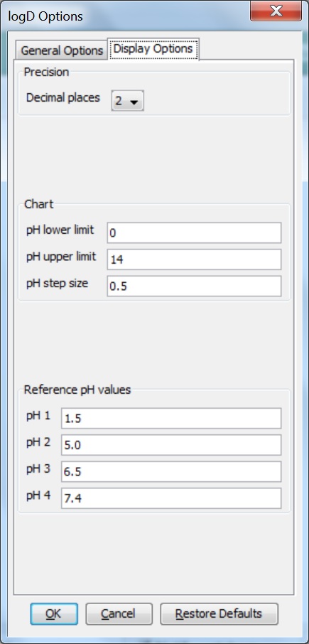Switch to the General Options tab

point(62,50)
